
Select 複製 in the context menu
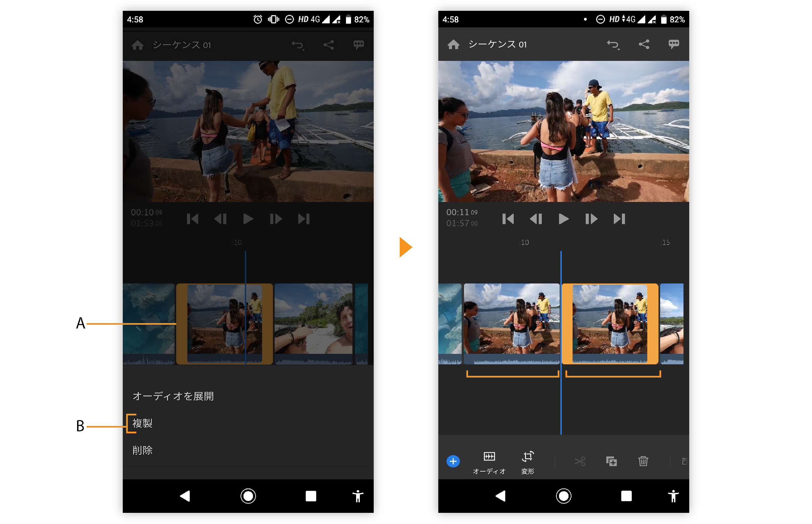(x=142, y=423)
